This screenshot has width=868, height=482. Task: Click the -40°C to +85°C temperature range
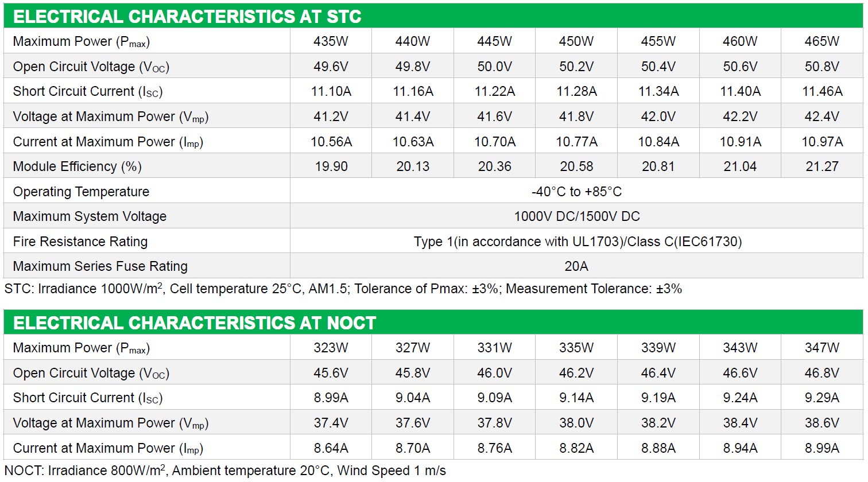[x=576, y=192]
